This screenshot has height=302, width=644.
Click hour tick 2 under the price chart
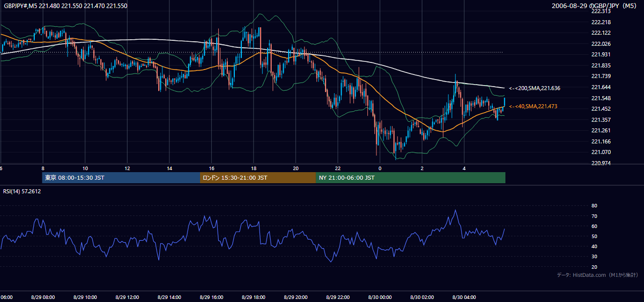(422, 169)
